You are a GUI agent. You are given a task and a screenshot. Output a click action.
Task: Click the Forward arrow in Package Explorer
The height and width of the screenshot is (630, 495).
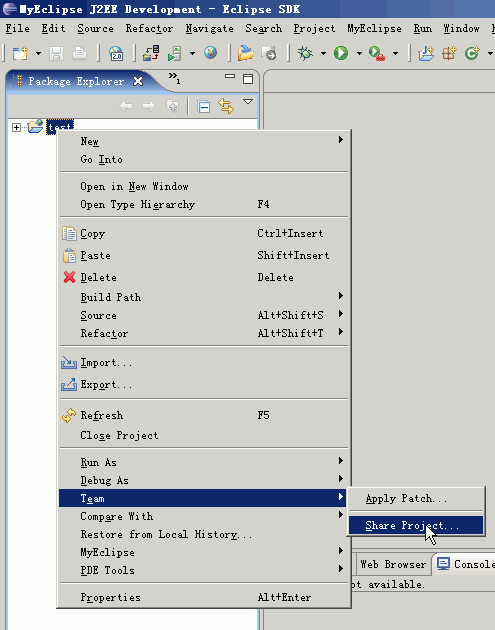pyautogui.click(x=149, y=106)
